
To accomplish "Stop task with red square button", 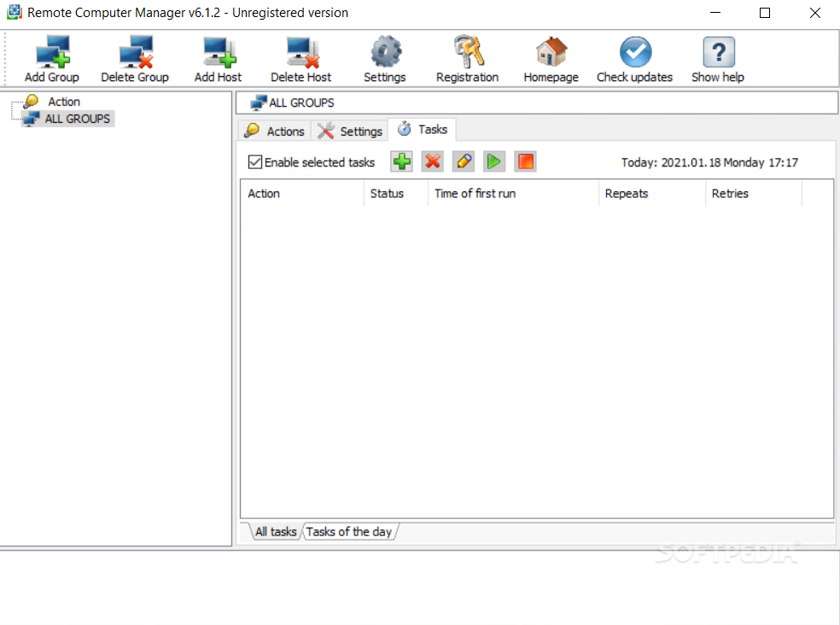I will coord(526,161).
